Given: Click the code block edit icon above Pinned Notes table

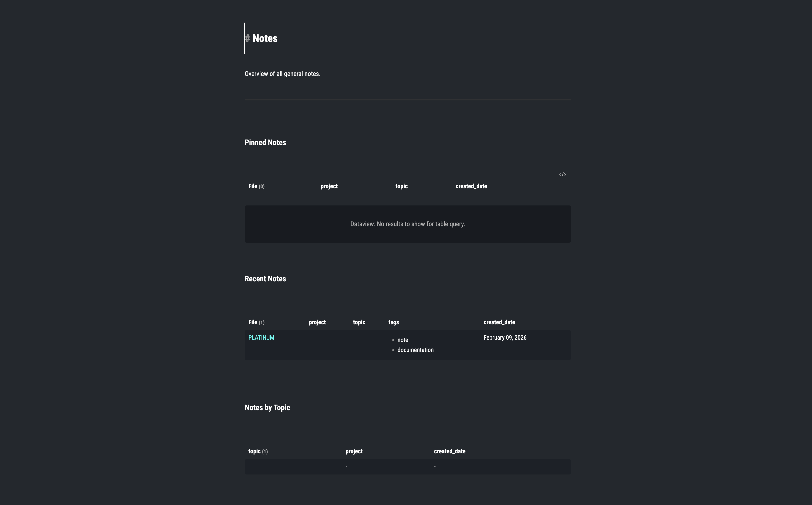Looking at the screenshot, I should 562,174.
